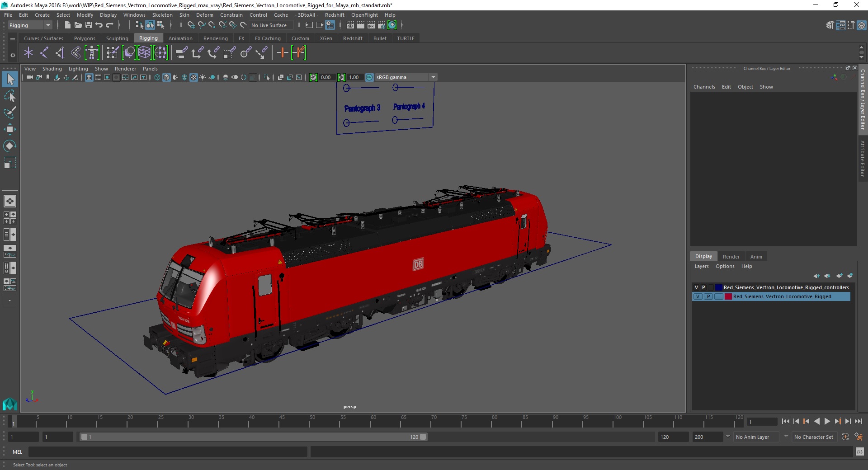Redo the action with the redo arrow
Viewport: 868px width, 470px height.
[109, 25]
